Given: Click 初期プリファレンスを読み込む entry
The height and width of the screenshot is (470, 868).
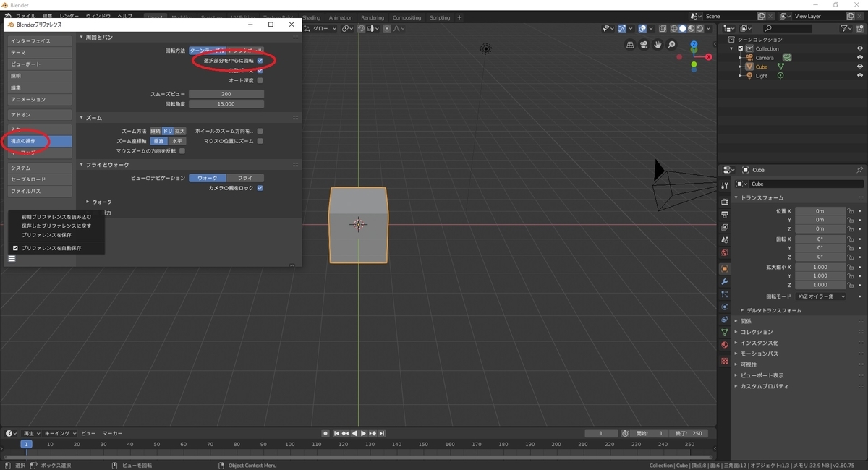Looking at the screenshot, I should (56, 217).
